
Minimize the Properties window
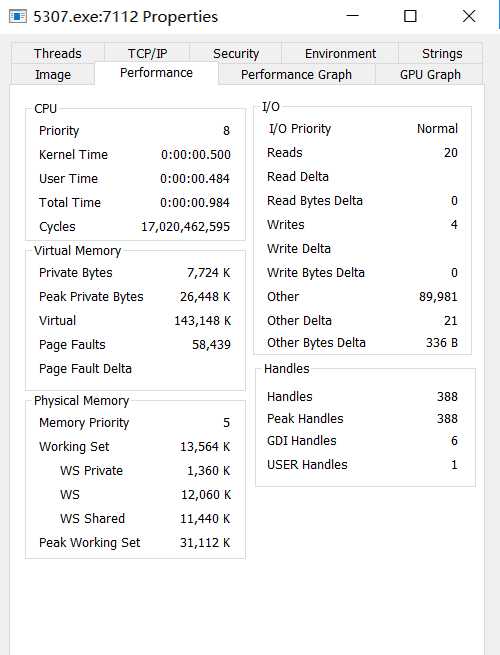tap(353, 16)
